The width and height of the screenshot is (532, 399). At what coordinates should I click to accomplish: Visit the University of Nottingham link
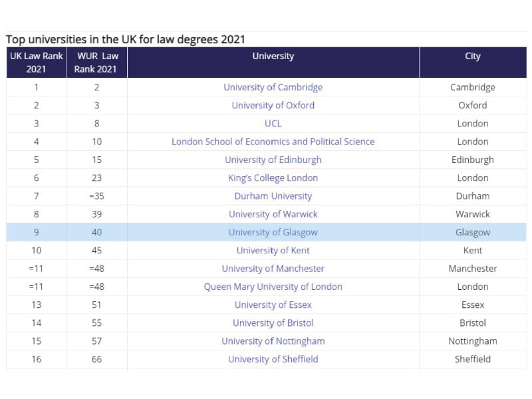click(273, 341)
